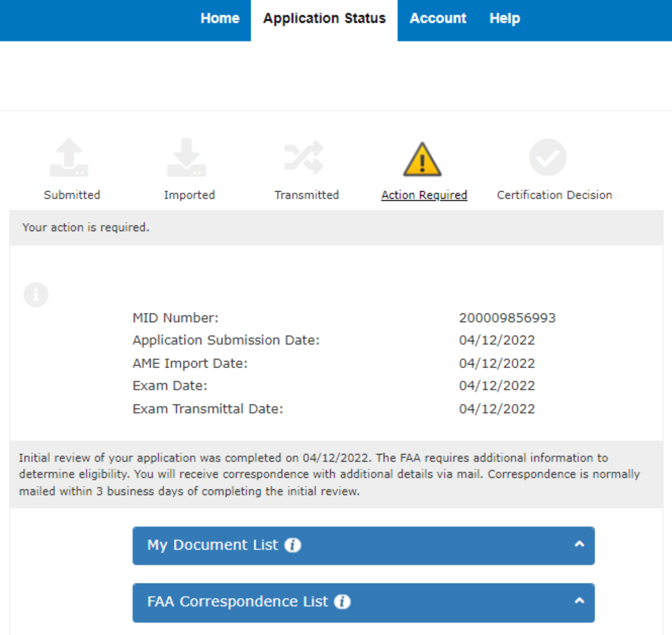Collapse FAA Correspondence List using chevron
Viewport: 672px width, 635px height.
click(x=579, y=601)
